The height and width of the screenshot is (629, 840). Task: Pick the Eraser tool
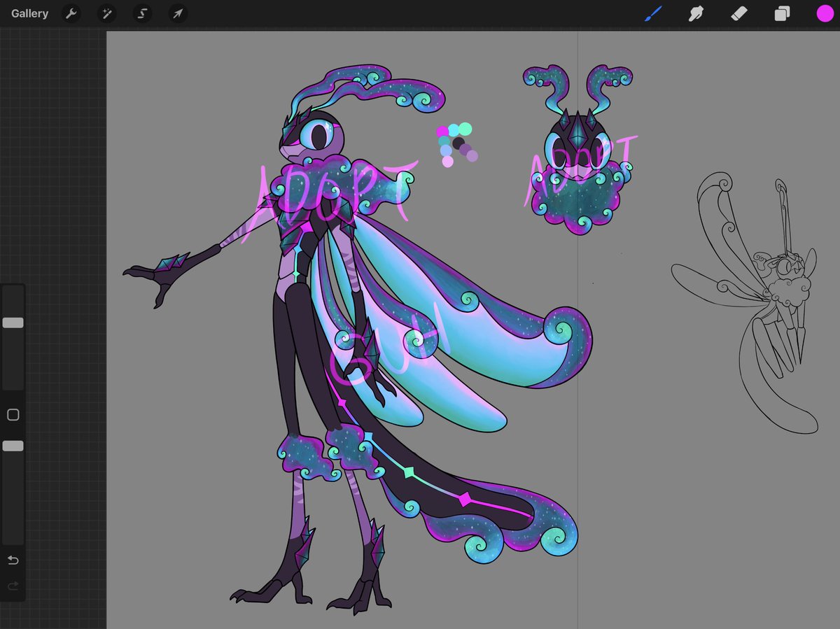[x=739, y=13]
